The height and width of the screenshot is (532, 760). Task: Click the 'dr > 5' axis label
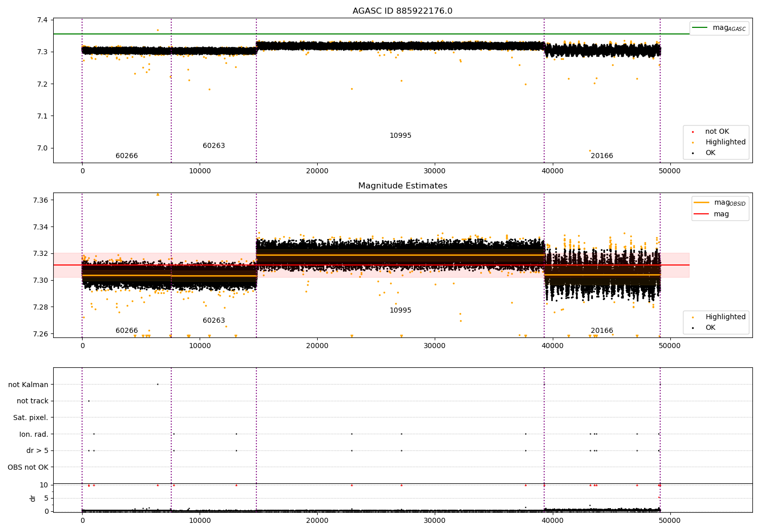click(37, 450)
